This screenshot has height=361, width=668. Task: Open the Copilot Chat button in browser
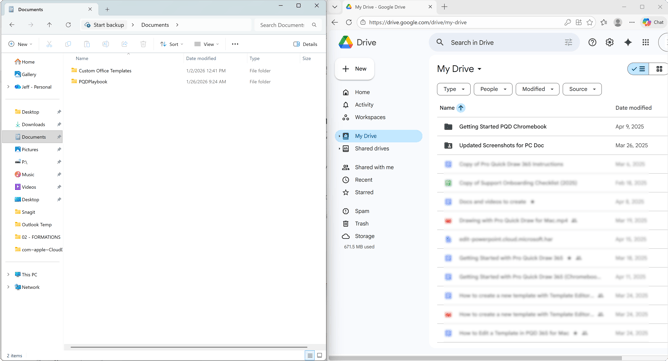pyautogui.click(x=654, y=22)
